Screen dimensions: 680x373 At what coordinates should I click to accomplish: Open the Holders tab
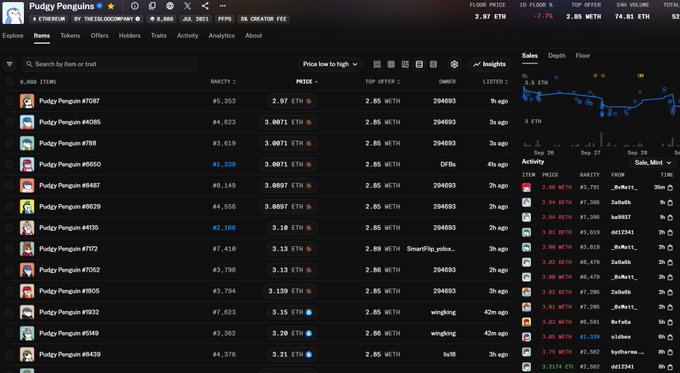(130, 36)
